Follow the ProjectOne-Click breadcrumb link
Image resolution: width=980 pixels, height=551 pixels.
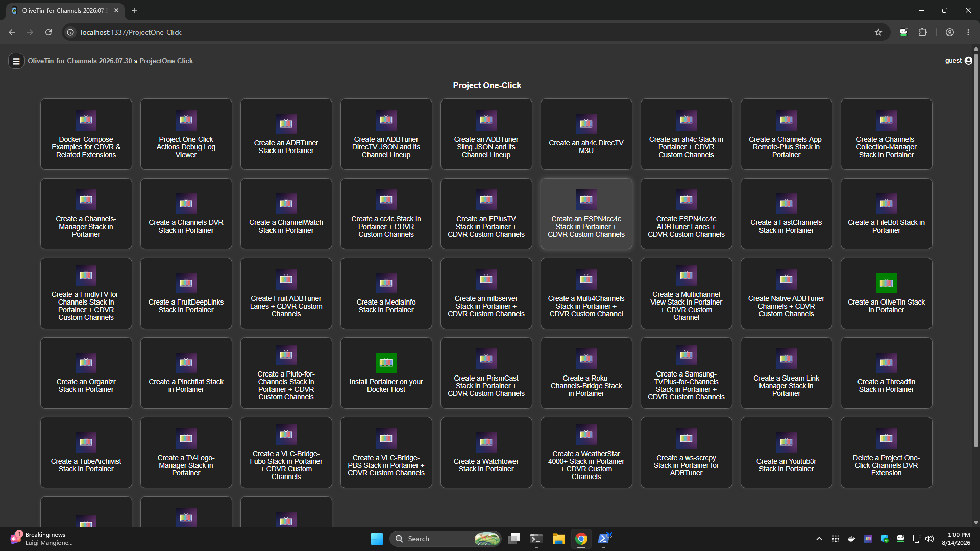pos(166,61)
